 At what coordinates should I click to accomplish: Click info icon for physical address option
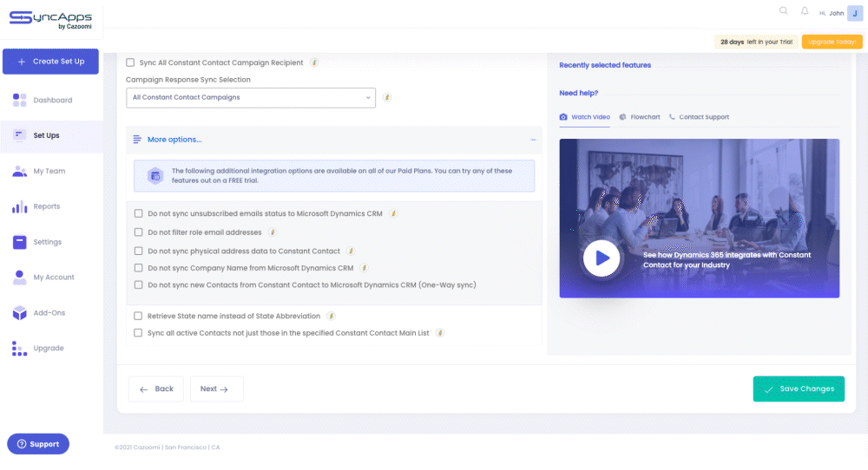point(351,251)
